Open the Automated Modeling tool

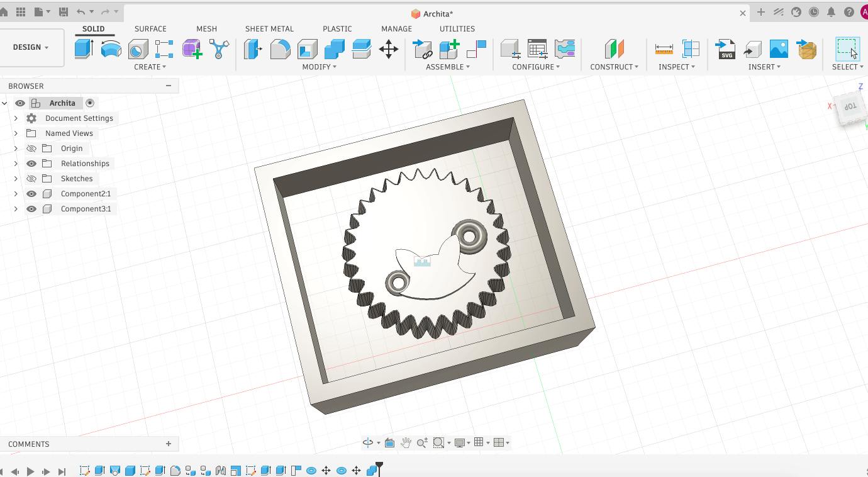(x=219, y=48)
